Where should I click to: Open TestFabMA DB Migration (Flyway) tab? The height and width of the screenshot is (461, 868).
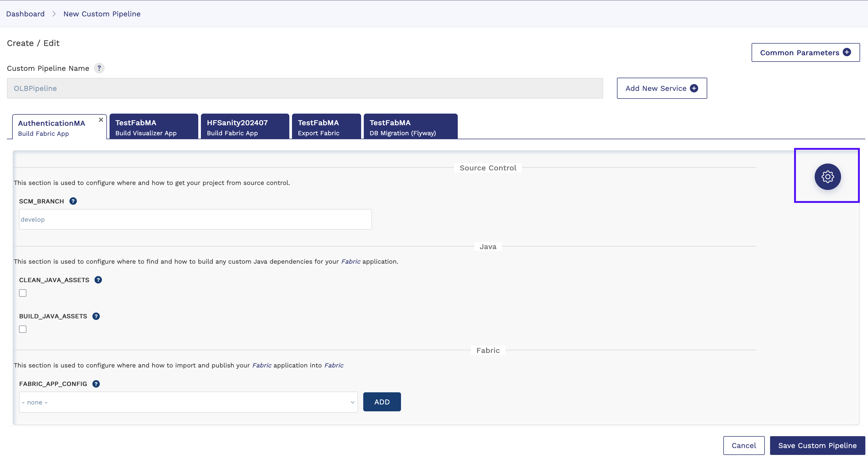pyautogui.click(x=411, y=127)
